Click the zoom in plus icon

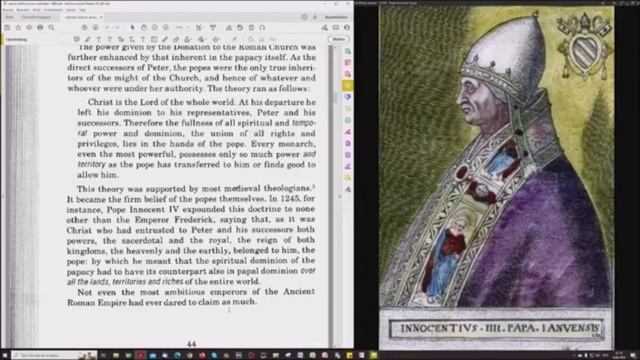click(166, 27)
